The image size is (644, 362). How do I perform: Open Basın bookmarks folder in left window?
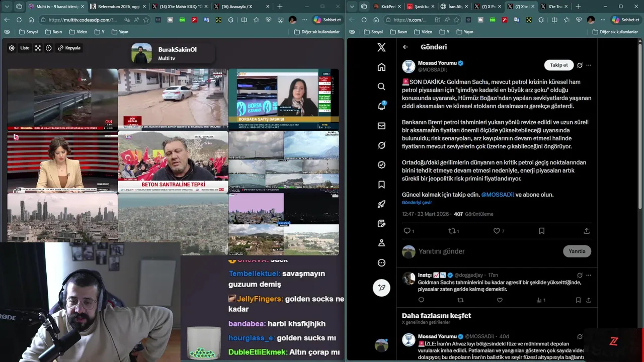(x=53, y=32)
